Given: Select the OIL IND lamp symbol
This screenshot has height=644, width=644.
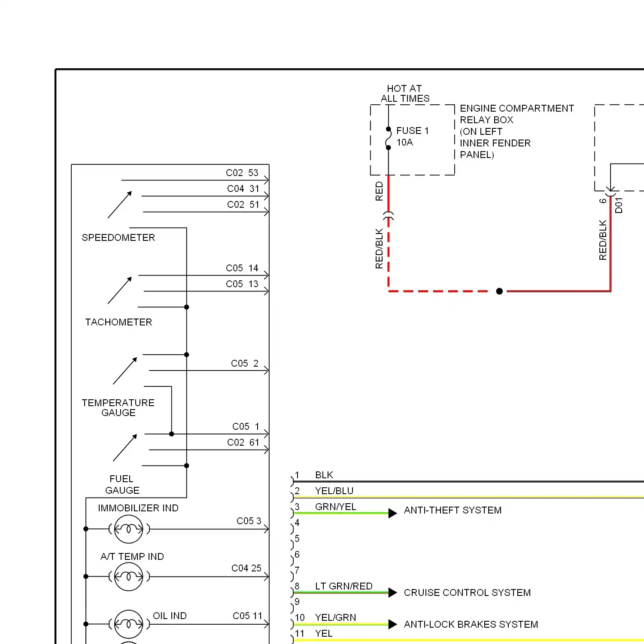Looking at the screenshot, I should (x=128, y=624).
